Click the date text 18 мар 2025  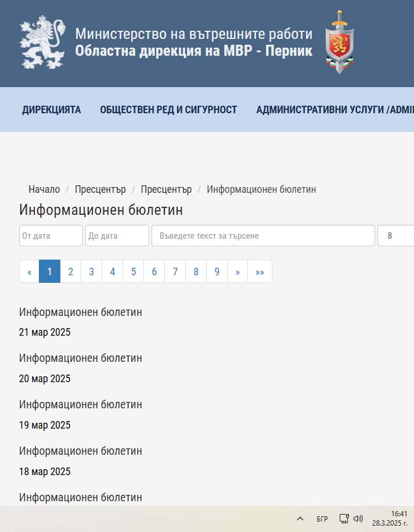(45, 472)
